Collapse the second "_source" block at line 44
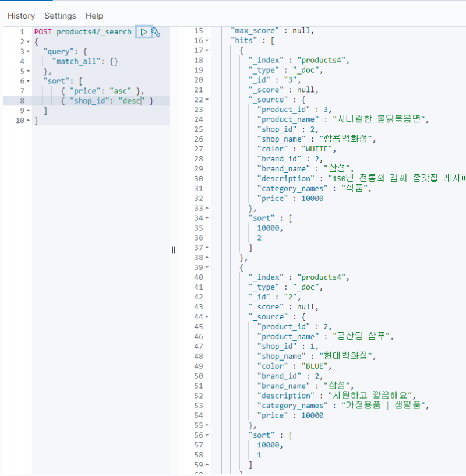Screen dimensions: 466x476 tap(207, 316)
